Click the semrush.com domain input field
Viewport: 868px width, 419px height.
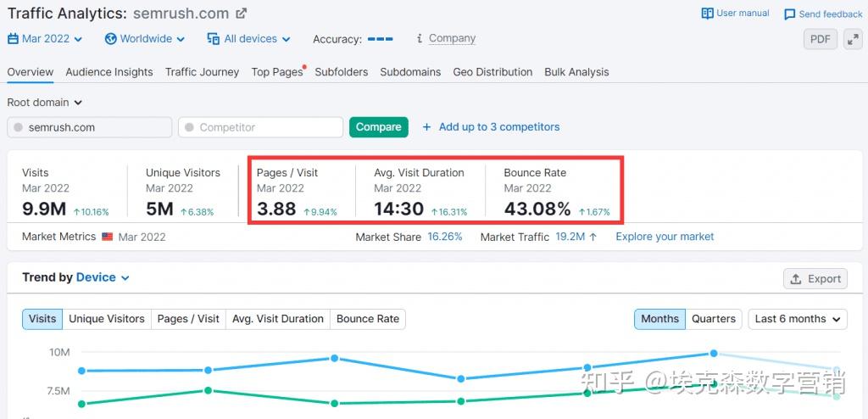click(x=90, y=127)
